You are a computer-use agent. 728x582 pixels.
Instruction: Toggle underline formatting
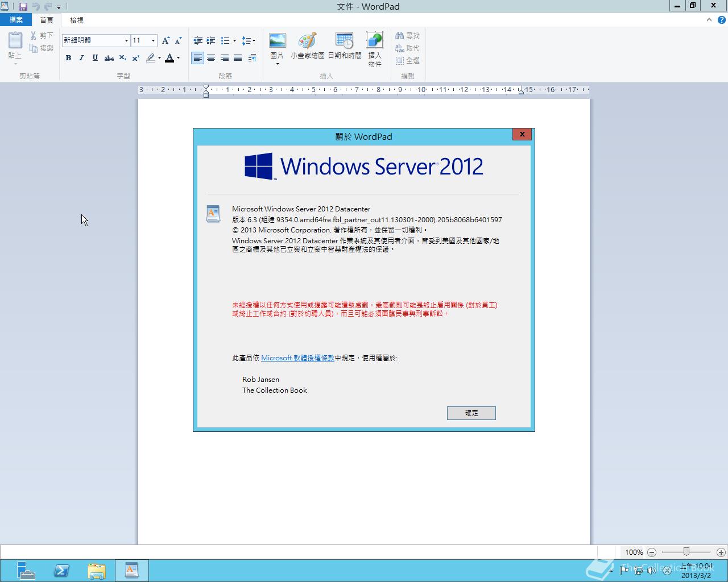click(95, 58)
